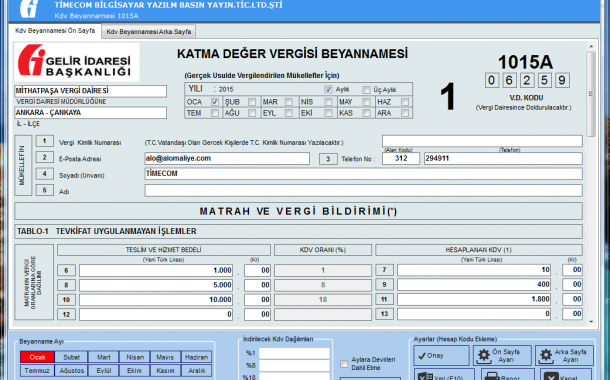Check the ŞUB month checkbox
This screenshot has height=380, width=610.
(252, 102)
